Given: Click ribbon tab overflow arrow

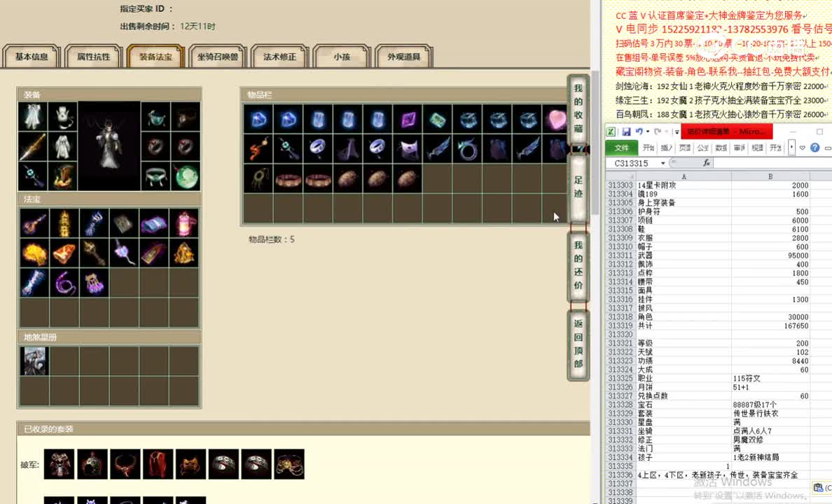Looking at the screenshot, I should (x=791, y=148).
